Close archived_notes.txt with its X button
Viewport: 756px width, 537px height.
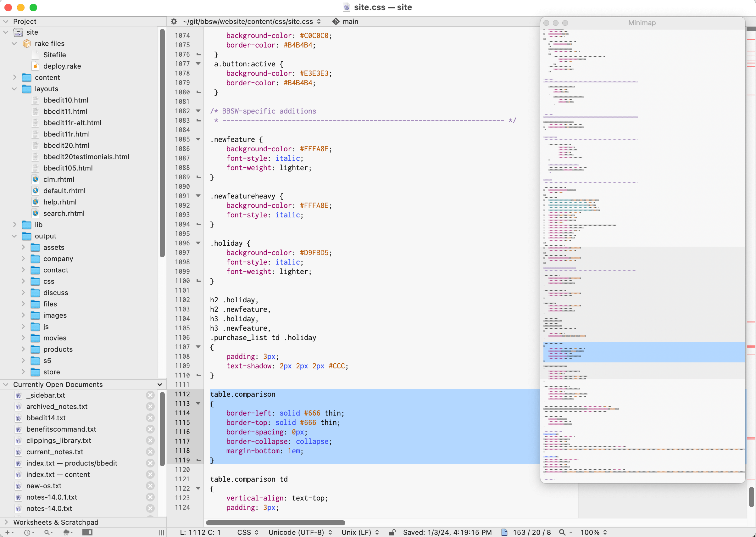(x=151, y=406)
